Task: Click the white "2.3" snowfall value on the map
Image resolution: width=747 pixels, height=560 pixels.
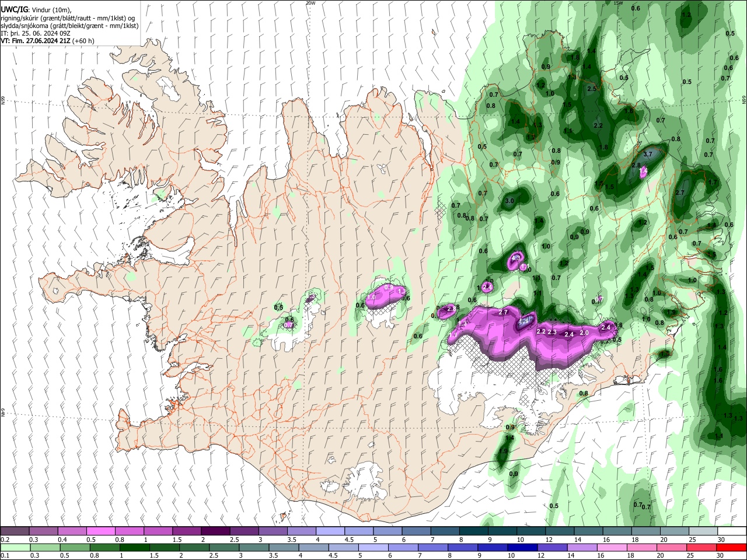Action: [x=552, y=332]
